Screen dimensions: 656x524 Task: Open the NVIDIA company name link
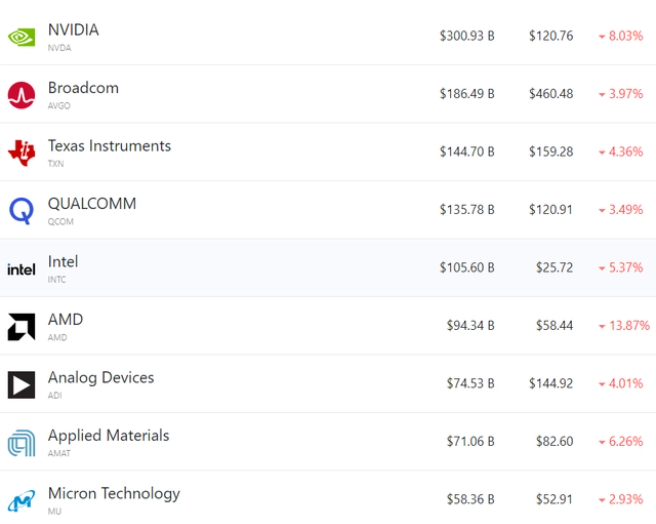73,30
